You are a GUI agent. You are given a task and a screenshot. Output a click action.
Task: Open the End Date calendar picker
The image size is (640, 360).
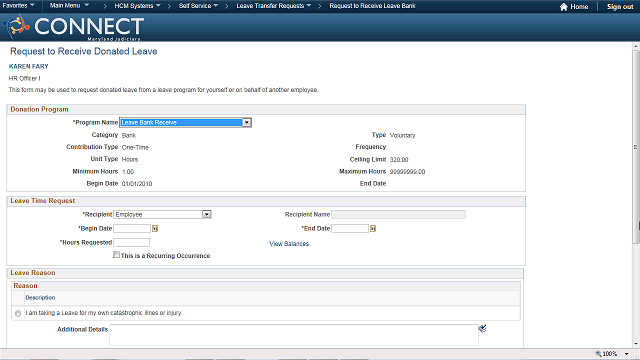(x=373, y=229)
